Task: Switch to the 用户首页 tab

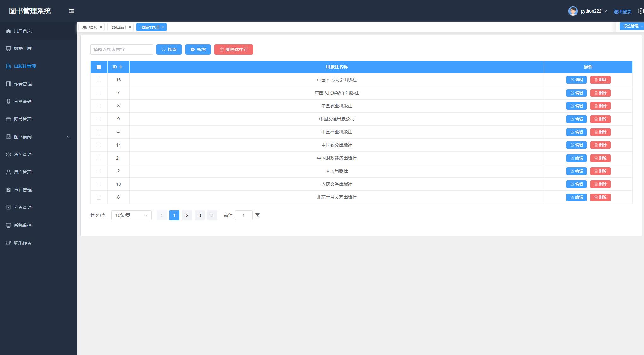Action: click(x=90, y=27)
